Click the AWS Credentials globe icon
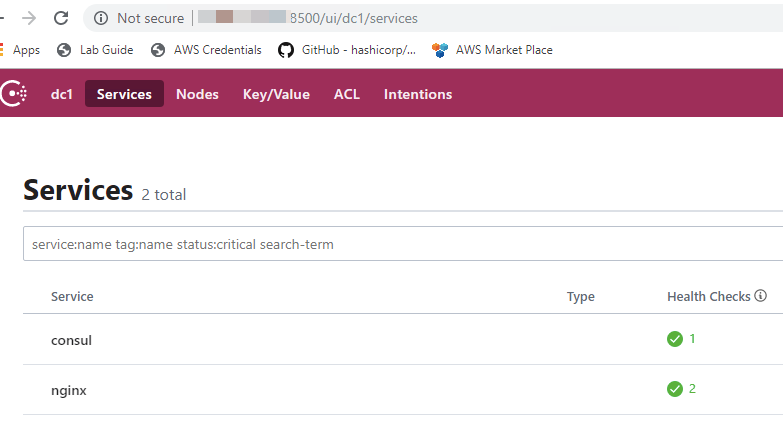 pos(158,50)
